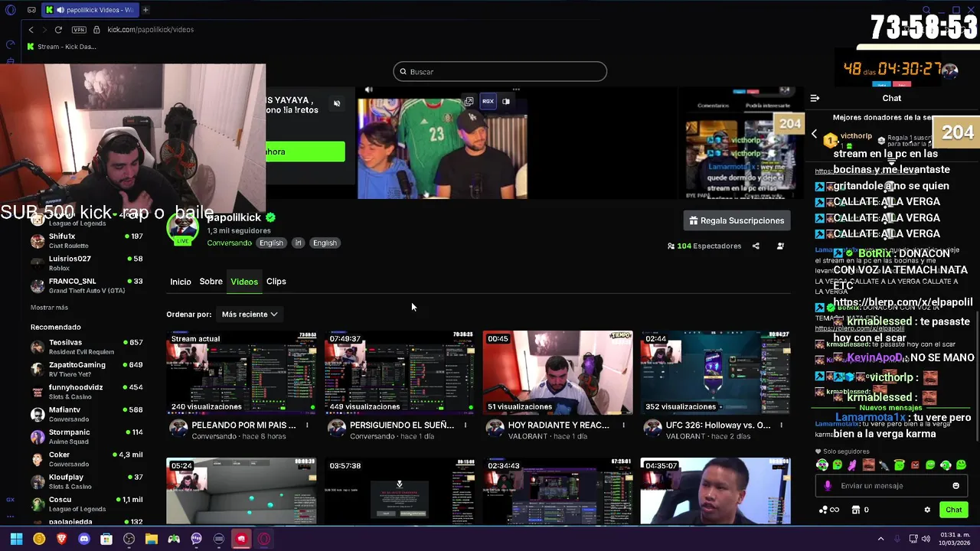The height and width of the screenshot is (551, 980).
Task: Launch Brave from the taskbar
Action: [61, 539]
